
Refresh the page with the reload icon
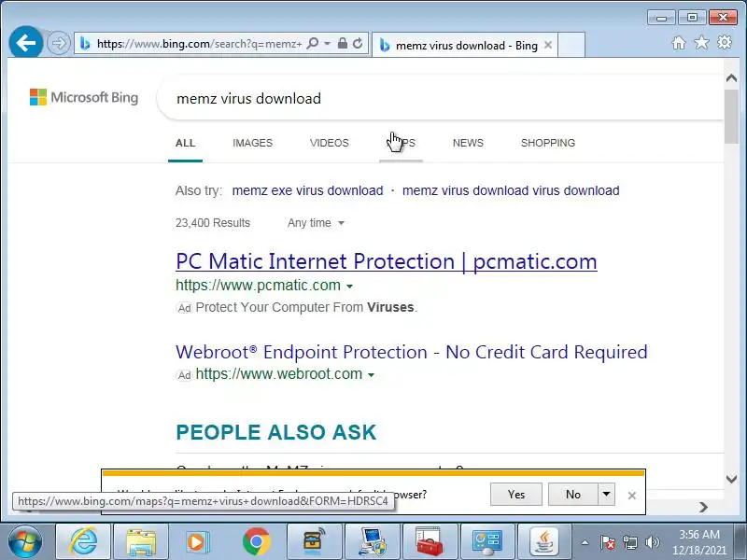pos(358,44)
